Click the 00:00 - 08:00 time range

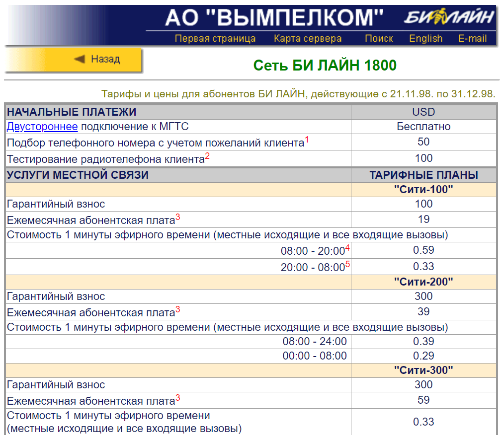(x=315, y=356)
